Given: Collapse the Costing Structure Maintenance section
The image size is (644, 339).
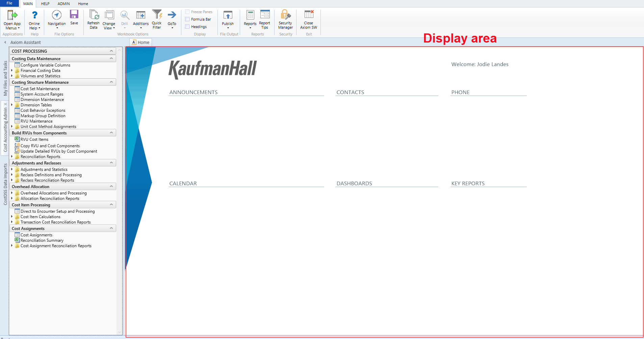Looking at the screenshot, I should [x=111, y=82].
